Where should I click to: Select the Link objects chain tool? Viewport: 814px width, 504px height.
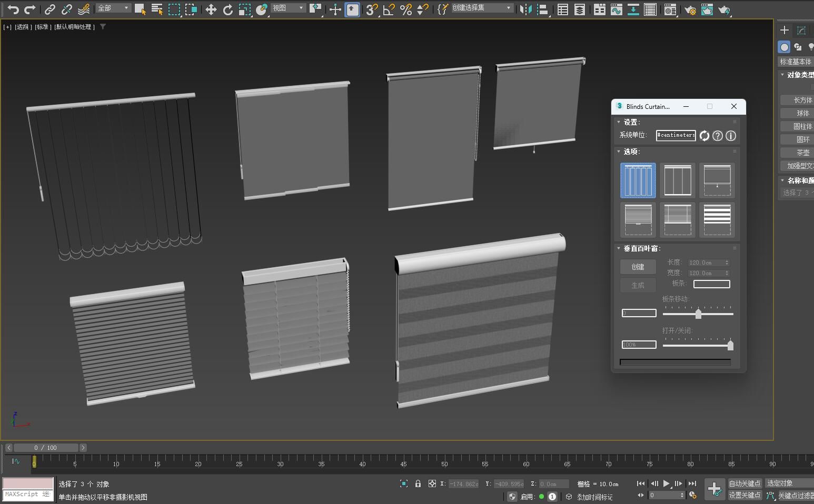pyautogui.click(x=50, y=9)
